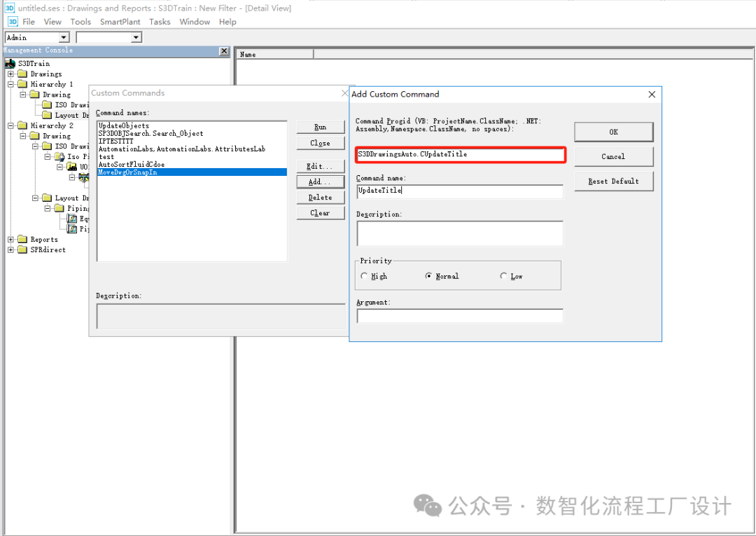The height and width of the screenshot is (536, 756).
Task: Click the Iso Pi package icon
Action: point(59,156)
